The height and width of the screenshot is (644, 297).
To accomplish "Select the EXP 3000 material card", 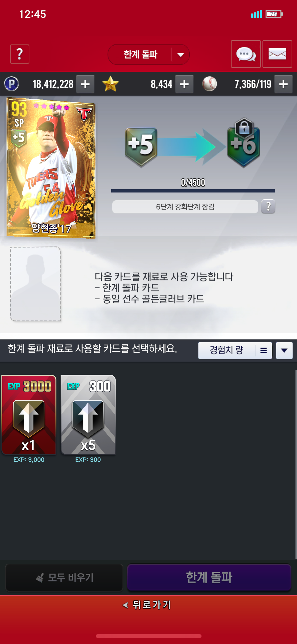I will tap(29, 415).
